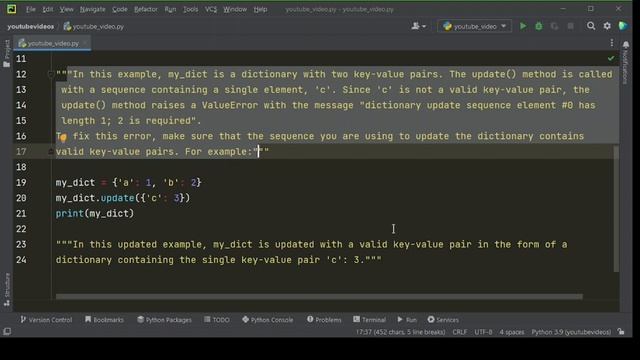Screen dimensions: 640x360
Task: Open the Bookmarks tool window
Action: [104, 320]
